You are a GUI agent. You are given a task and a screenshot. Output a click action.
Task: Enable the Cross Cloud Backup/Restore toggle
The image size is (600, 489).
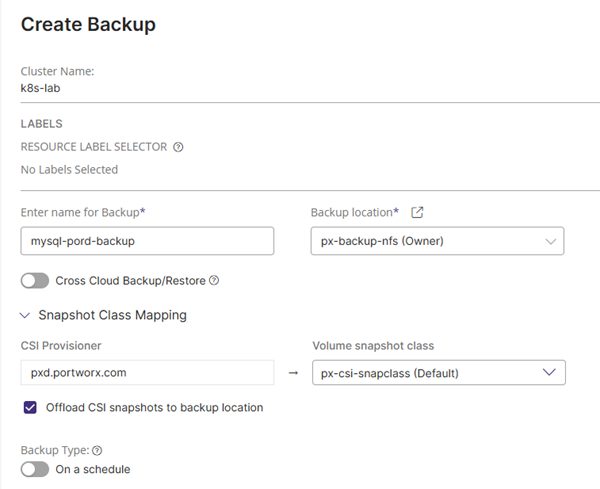[x=35, y=281]
